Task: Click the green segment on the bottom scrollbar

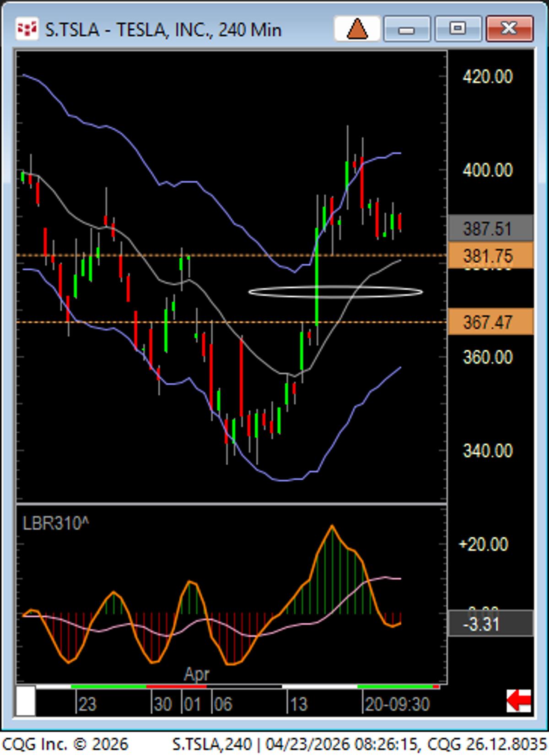Action: tap(108, 686)
